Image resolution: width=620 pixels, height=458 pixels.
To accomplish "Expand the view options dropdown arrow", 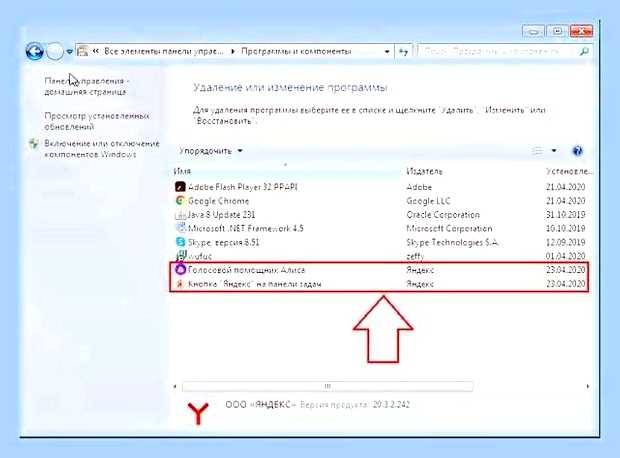I will pyautogui.click(x=554, y=151).
